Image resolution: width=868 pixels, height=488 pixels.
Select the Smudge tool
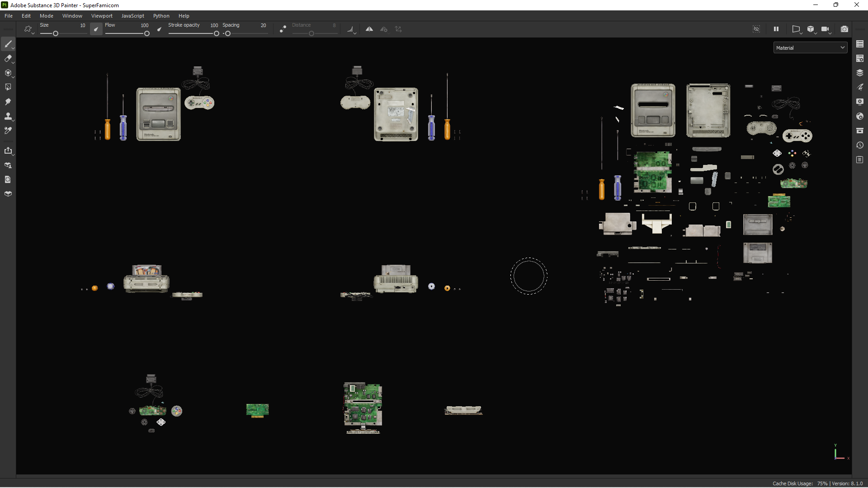[x=9, y=102]
